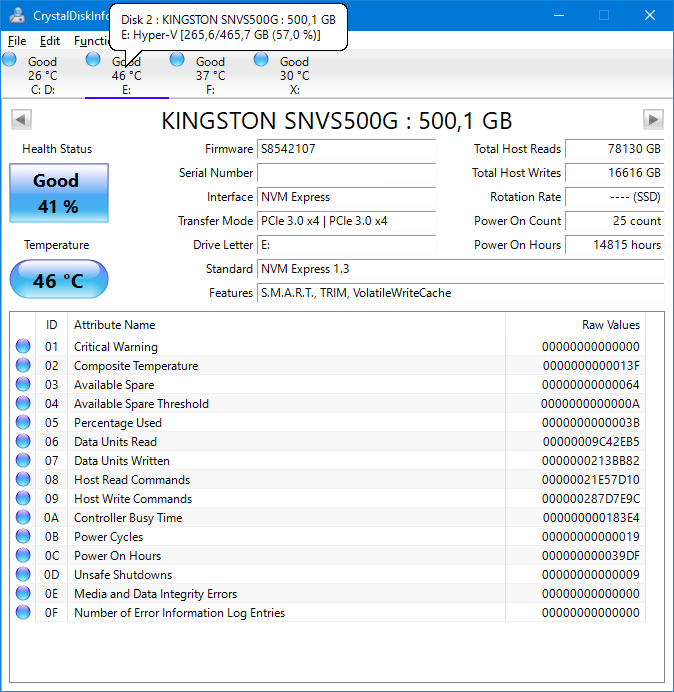Click status orb of Host Write Commands row

click(x=23, y=498)
